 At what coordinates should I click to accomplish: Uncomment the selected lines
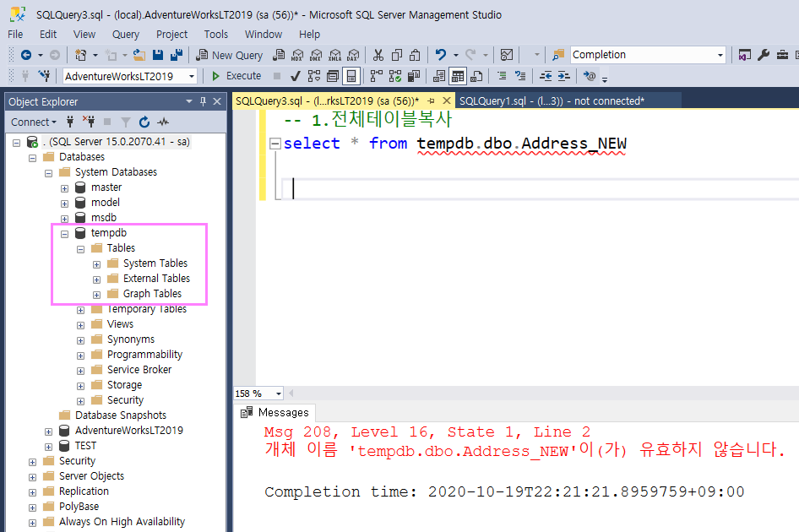tap(520, 77)
